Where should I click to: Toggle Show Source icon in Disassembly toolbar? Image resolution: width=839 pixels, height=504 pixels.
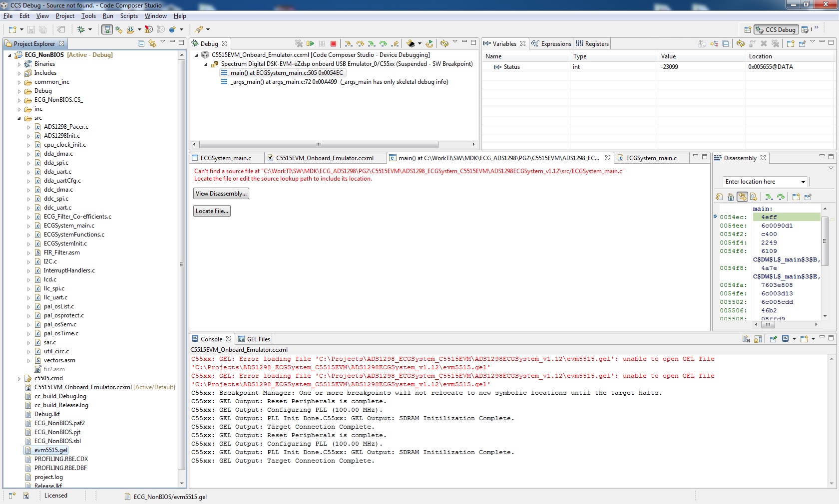754,197
